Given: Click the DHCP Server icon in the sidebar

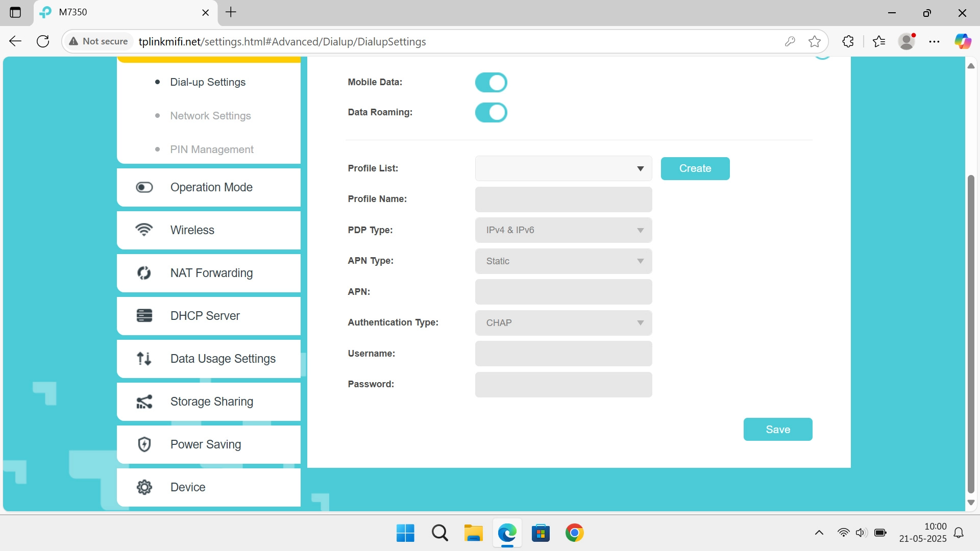Looking at the screenshot, I should (144, 316).
